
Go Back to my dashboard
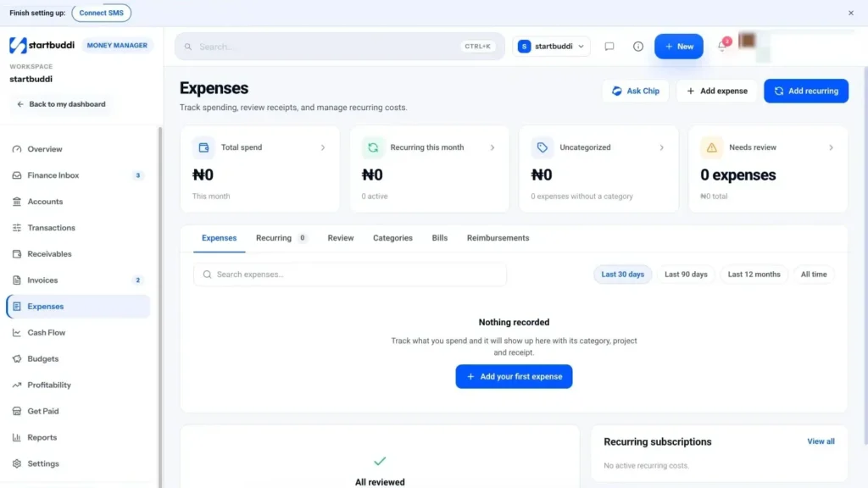(61, 104)
